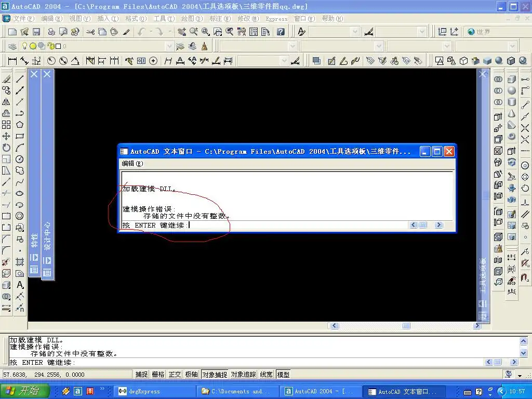Open the 文件(F) menu
532x399 pixels.
23,19
